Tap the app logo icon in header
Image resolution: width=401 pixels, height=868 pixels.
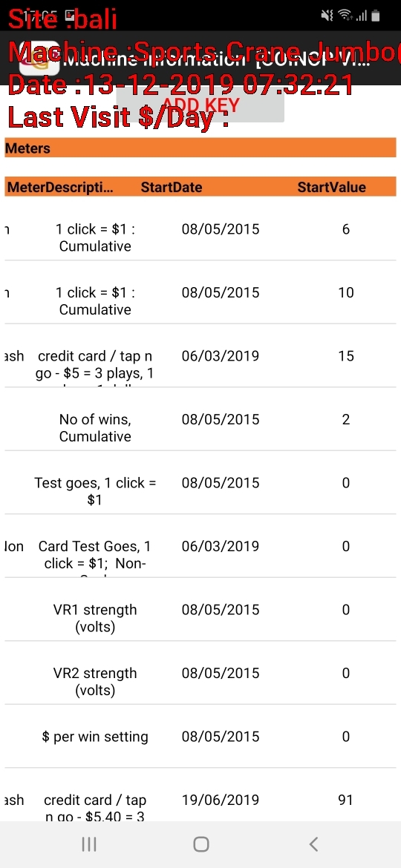(x=39, y=58)
